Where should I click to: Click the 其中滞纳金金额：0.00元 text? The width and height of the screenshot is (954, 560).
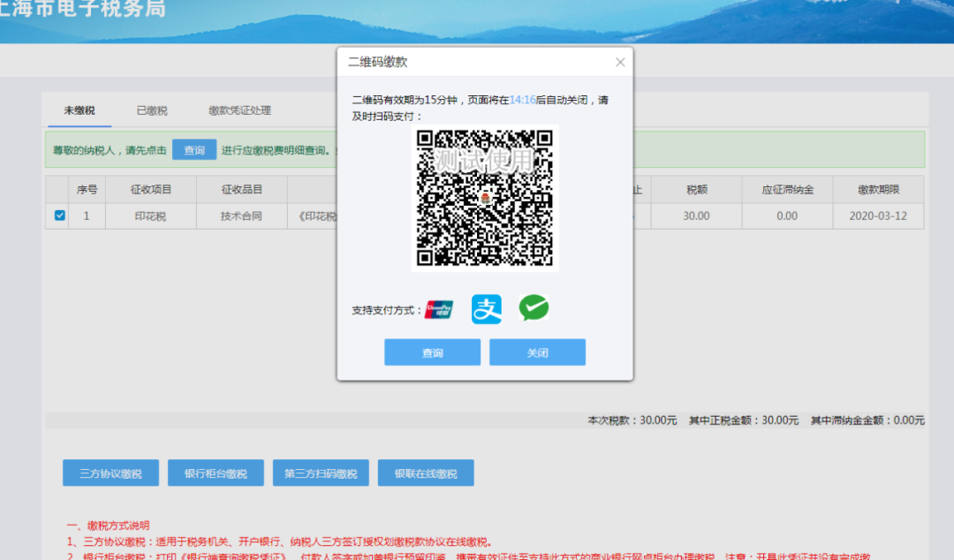[x=867, y=420]
